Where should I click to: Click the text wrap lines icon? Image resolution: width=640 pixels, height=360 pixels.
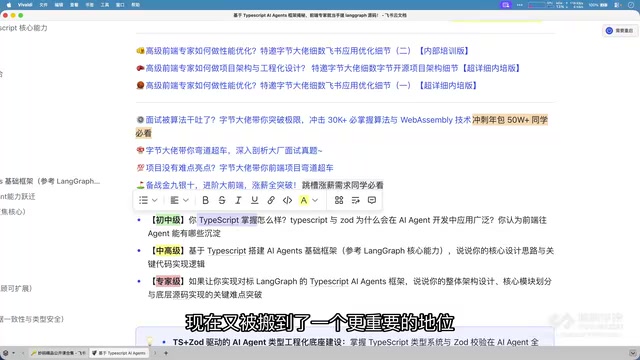coord(356,200)
